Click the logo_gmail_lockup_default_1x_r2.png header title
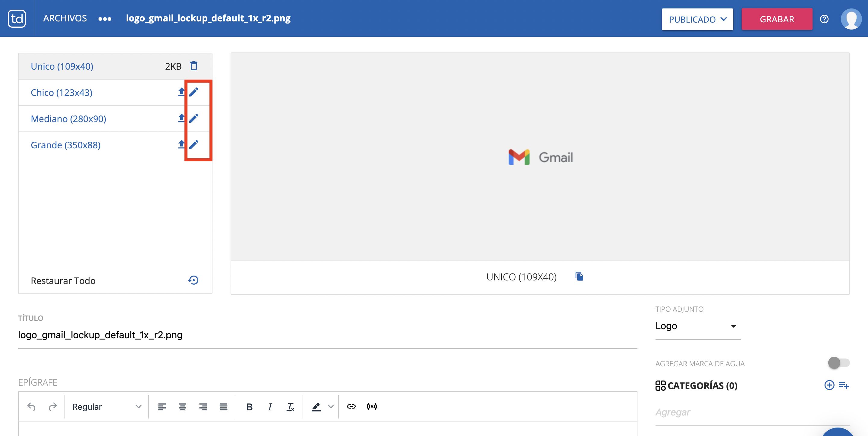 [x=208, y=19]
